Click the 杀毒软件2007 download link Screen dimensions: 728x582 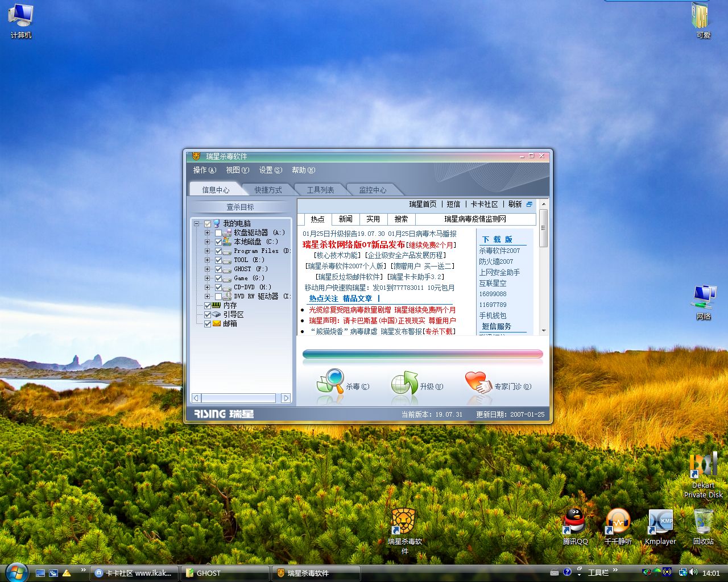pos(499,251)
